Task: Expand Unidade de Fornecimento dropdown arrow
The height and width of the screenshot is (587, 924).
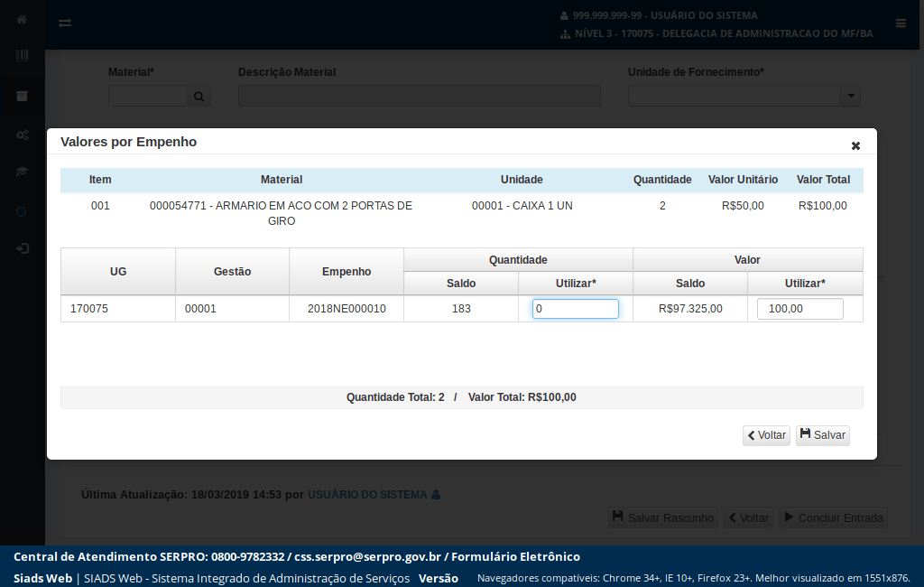Action: (850, 96)
